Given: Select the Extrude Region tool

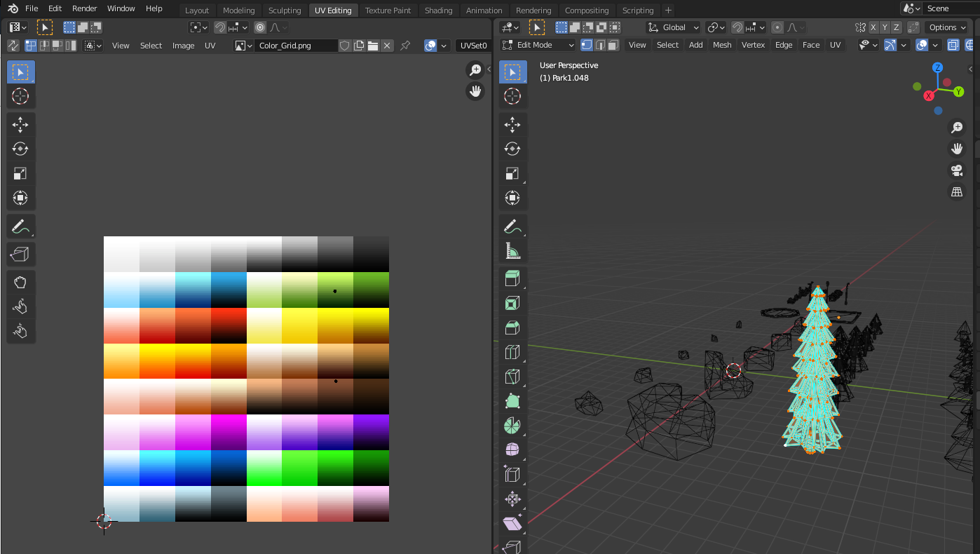Looking at the screenshot, I should (512, 278).
